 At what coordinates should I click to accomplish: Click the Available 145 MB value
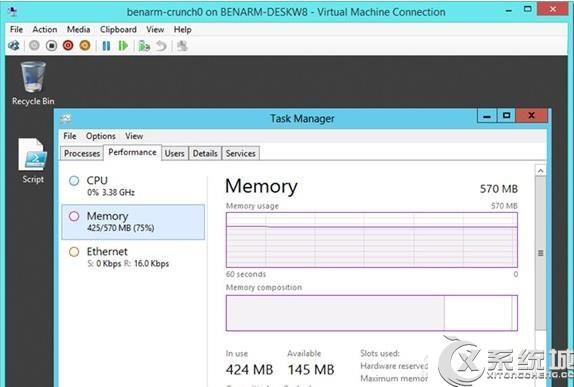click(x=311, y=369)
